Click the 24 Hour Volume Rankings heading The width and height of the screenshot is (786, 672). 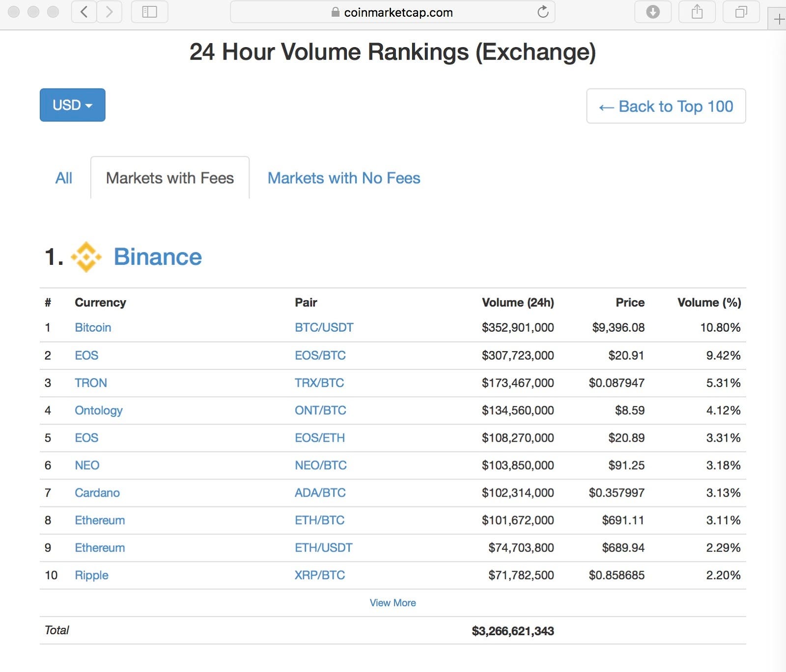(393, 52)
